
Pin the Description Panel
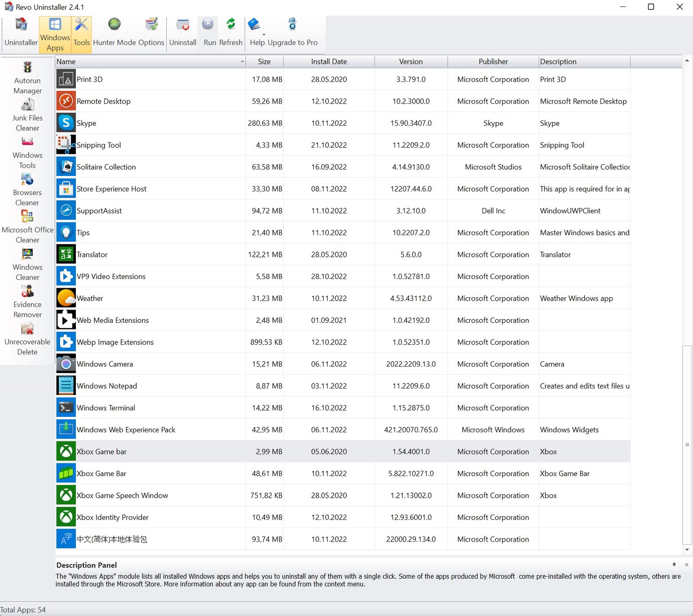pyautogui.click(x=674, y=564)
